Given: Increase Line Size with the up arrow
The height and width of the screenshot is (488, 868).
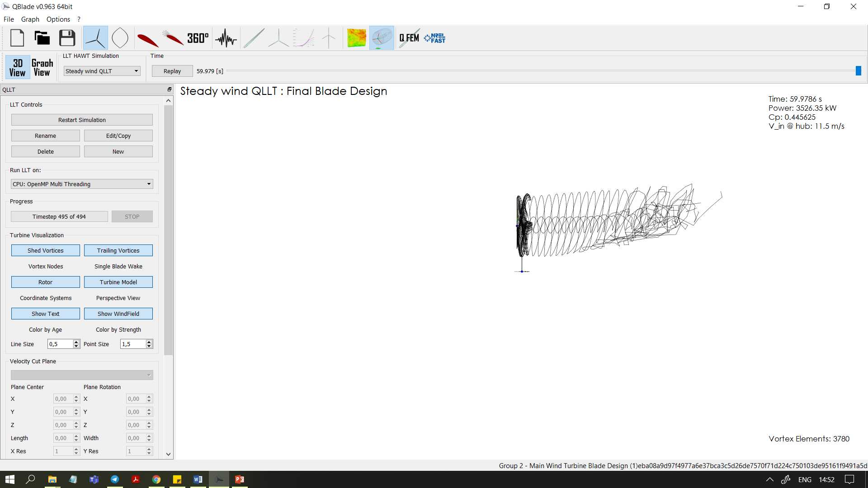Looking at the screenshot, I should coord(76,342).
